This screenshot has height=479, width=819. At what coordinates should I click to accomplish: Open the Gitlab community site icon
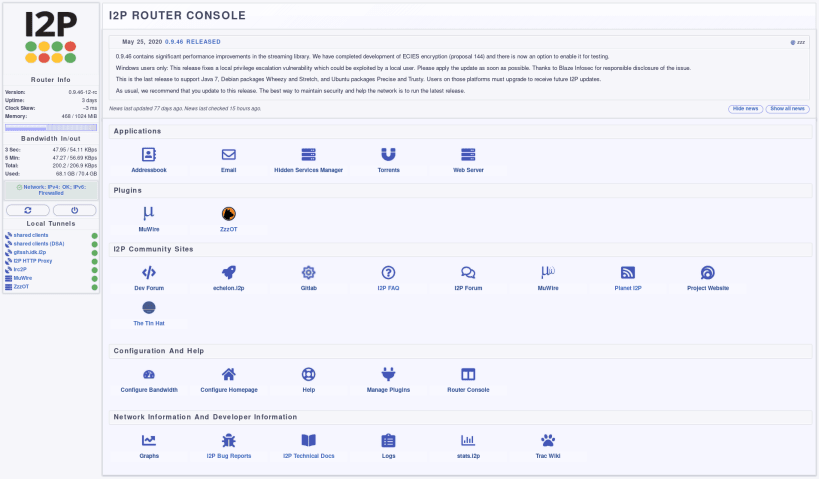(x=309, y=273)
